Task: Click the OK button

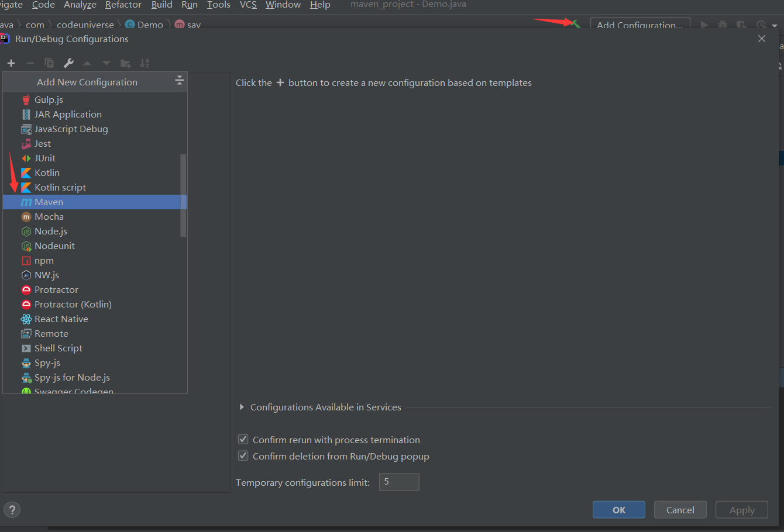Action: pyautogui.click(x=619, y=510)
